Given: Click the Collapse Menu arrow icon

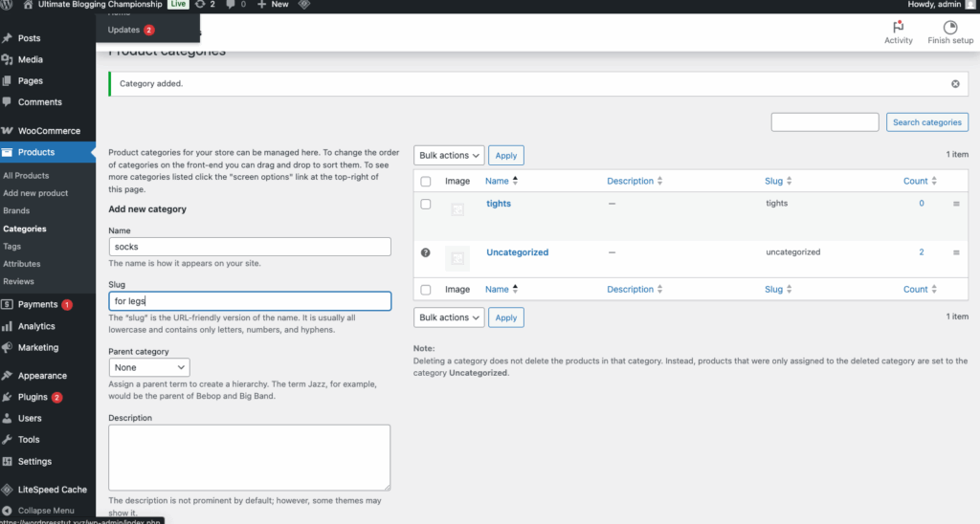Looking at the screenshot, I should pos(7,511).
